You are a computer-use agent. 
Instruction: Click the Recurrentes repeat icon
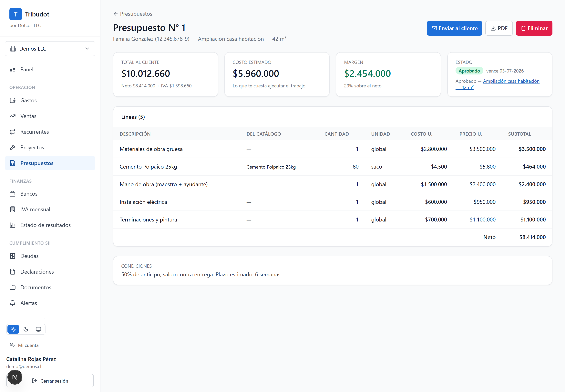click(x=13, y=132)
